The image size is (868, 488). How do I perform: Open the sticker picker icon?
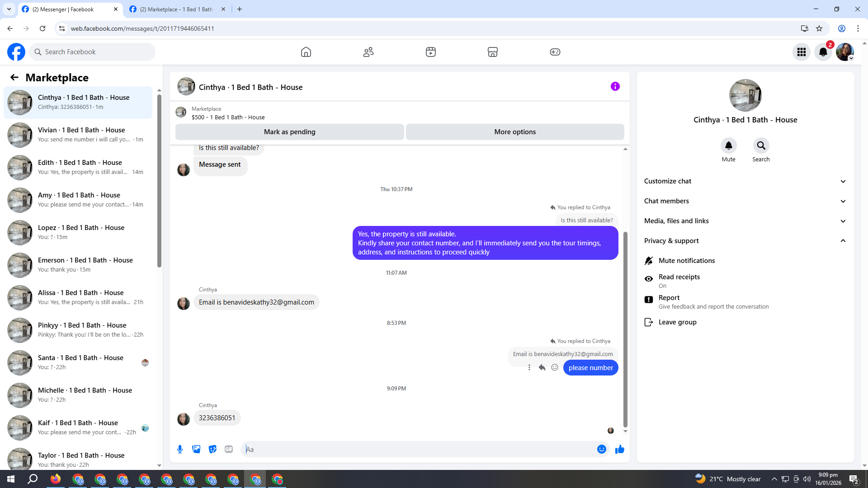point(212,449)
